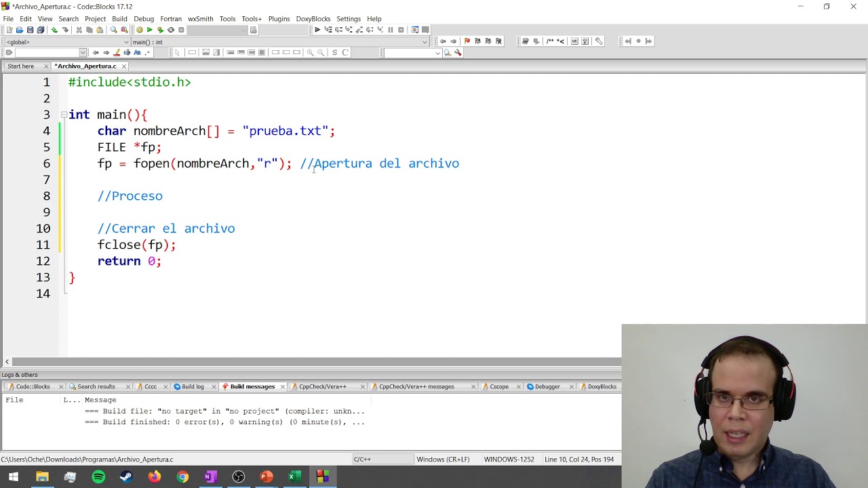Viewport: 868px width, 488px height.
Task: Zoom in with the magnifier plus icon
Action: click(310, 52)
